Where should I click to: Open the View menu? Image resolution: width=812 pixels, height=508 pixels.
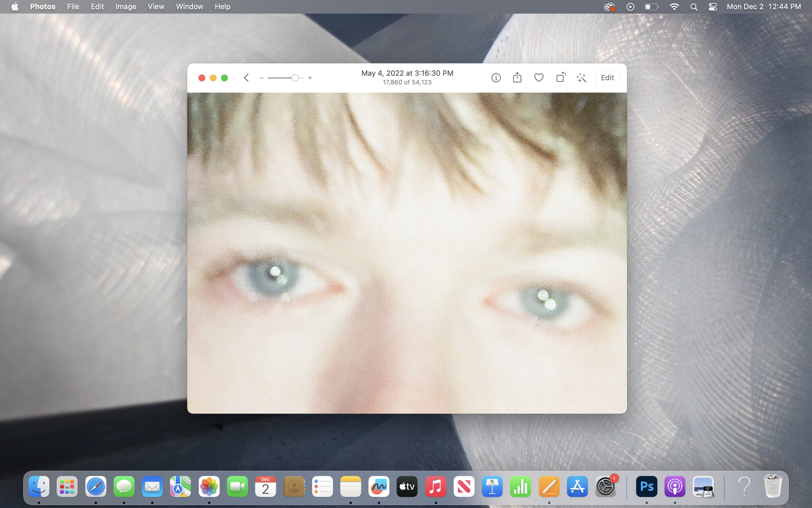coord(156,7)
